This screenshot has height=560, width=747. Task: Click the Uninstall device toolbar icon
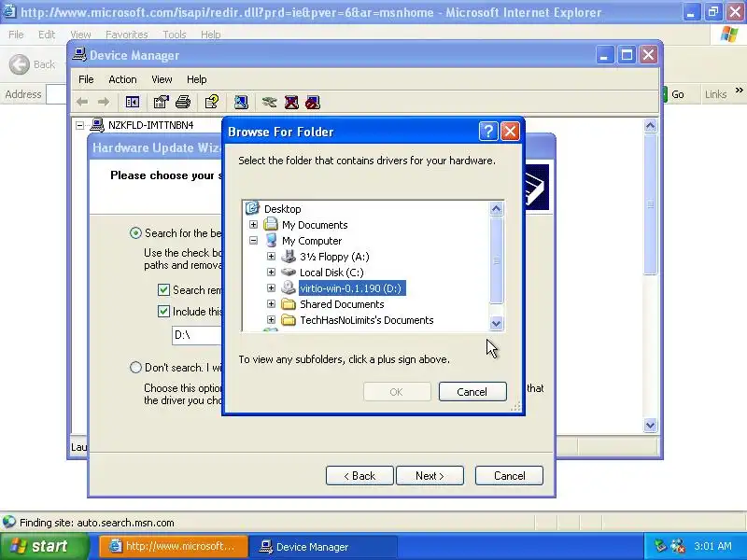pyautogui.click(x=291, y=102)
